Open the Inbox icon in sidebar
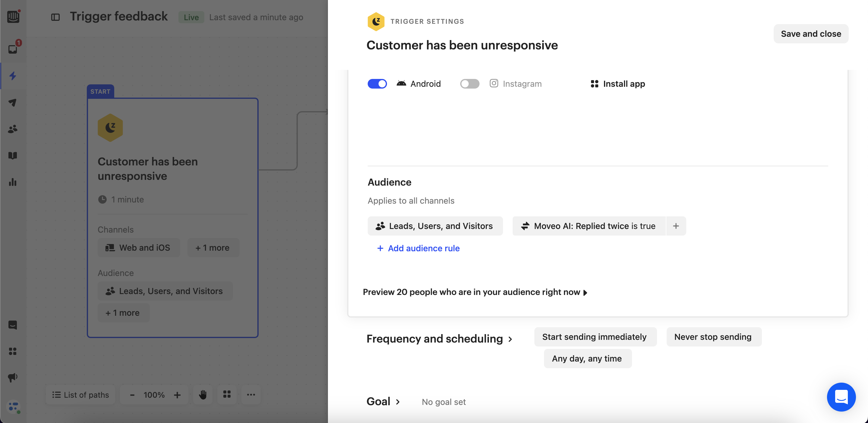 pos(13,49)
